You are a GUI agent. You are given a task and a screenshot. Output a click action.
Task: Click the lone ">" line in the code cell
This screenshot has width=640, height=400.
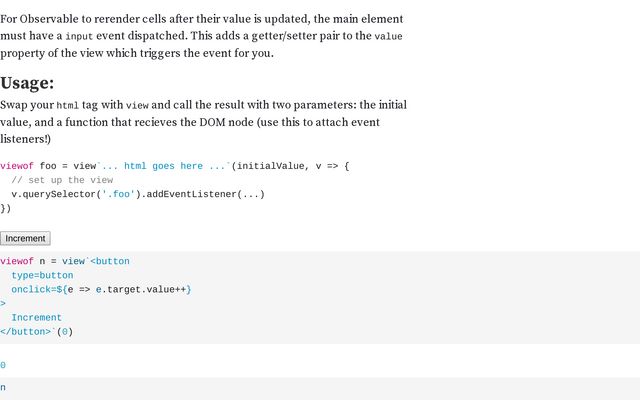(3, 304)
